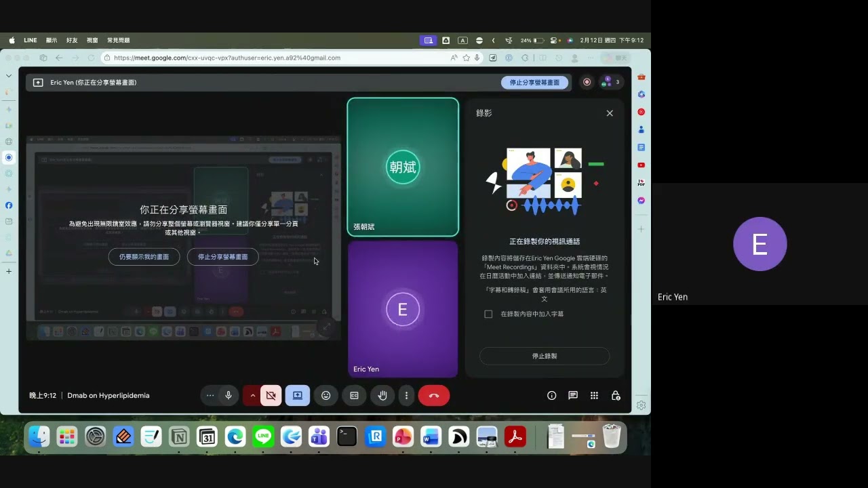Close the 錄影 side panel
This screenshot has width=868, height=488.
(610, 113)
